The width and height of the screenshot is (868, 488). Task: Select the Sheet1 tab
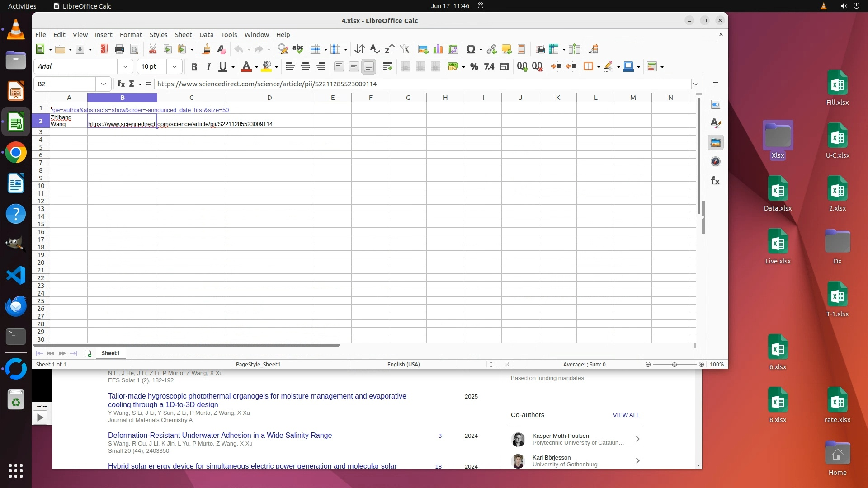tap(110, 353)
